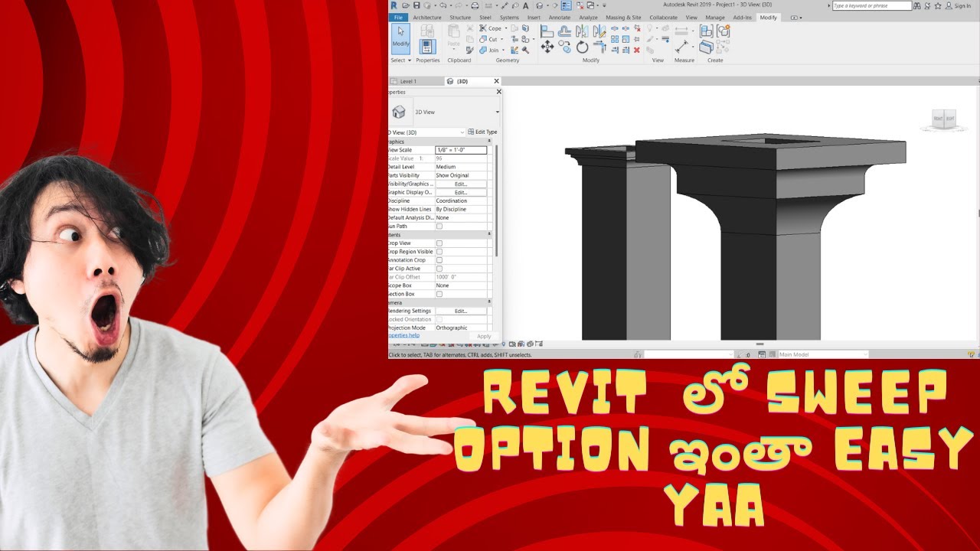Open the Cope dropdown arrow
The width and height of the screenshot is (980, 551).
[506, 29]
